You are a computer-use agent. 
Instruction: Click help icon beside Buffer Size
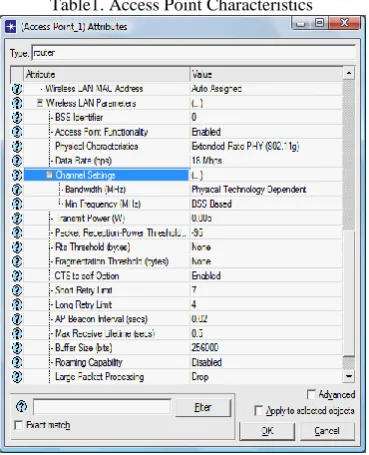(x=17, y=348)
